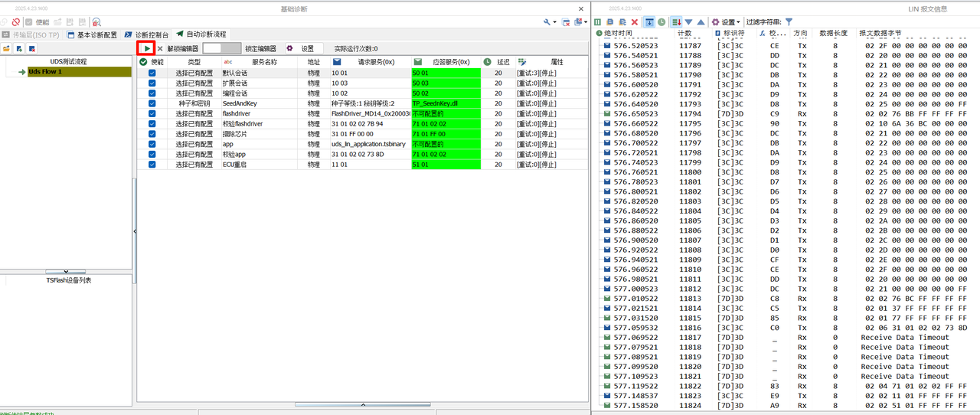Click the blue down-triangle icon in the LIN toolbar

tap(688, 22)
